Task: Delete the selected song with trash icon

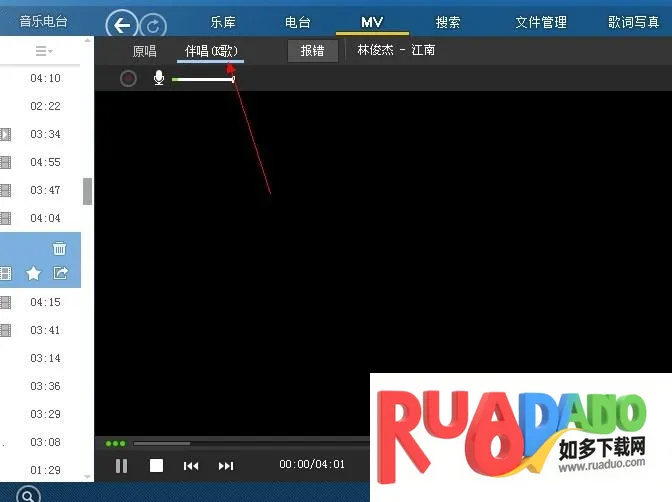Action: point(60,248)
